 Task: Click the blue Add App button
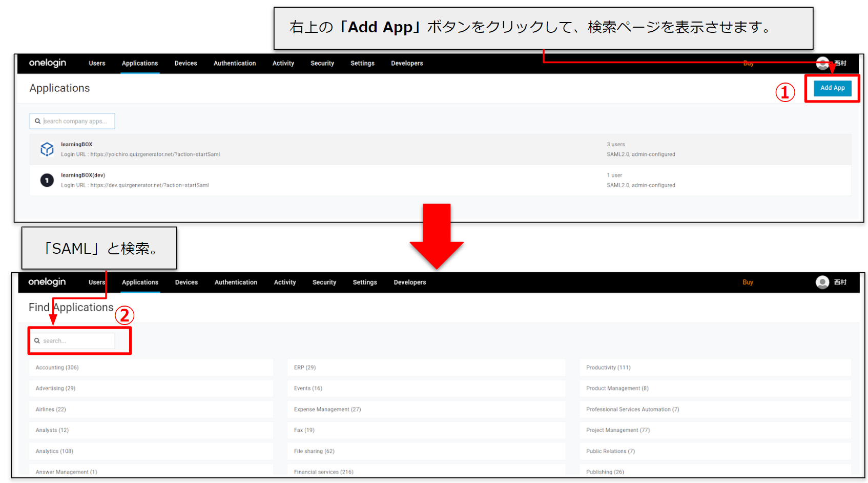[833, 88]
